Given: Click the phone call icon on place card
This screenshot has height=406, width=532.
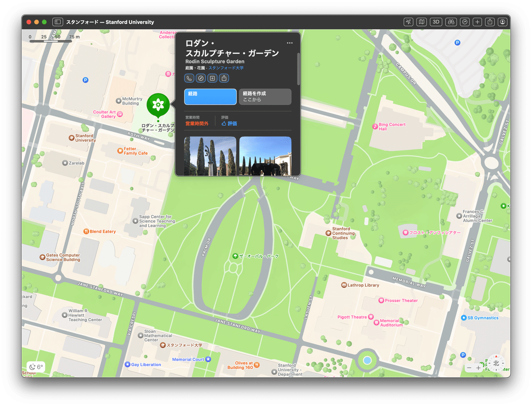Looking at the screenshot, I should tap(189, 78).
